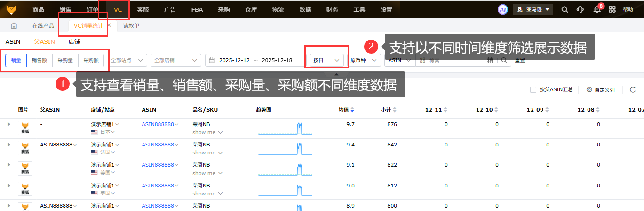Open 自定义列 column settings
The height and width of the screenshot is (211, 644).
601,89
